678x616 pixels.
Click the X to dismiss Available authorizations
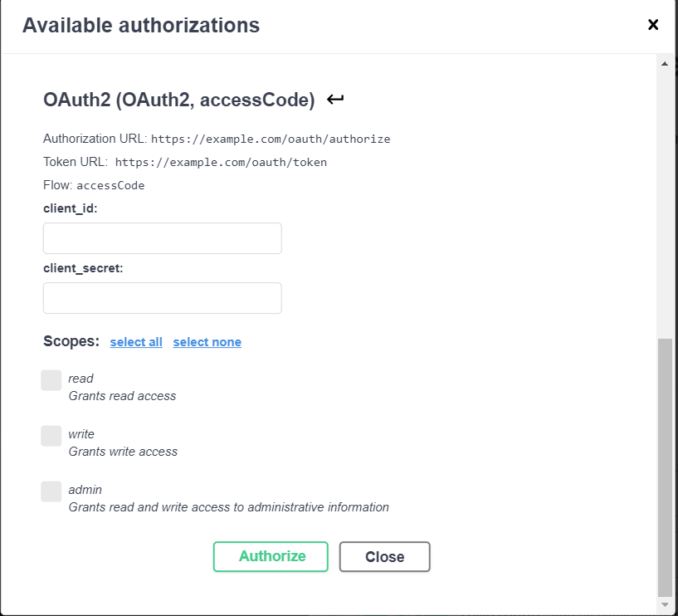(x=653, y=24)
